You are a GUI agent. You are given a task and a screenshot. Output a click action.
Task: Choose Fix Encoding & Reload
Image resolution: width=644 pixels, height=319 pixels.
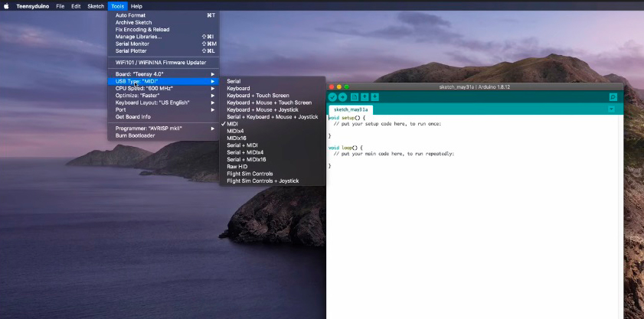[163, 30]
